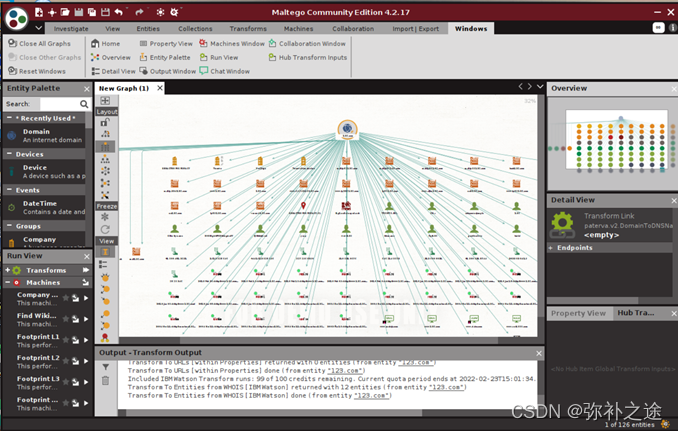Click the Redo arrow icon

click(x=139, y=12)
